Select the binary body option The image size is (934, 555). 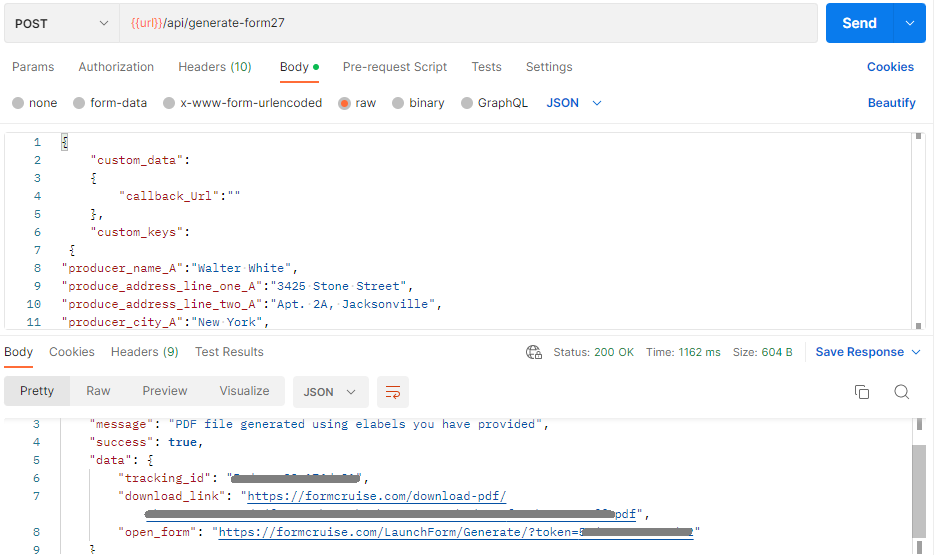coord(398,103)
